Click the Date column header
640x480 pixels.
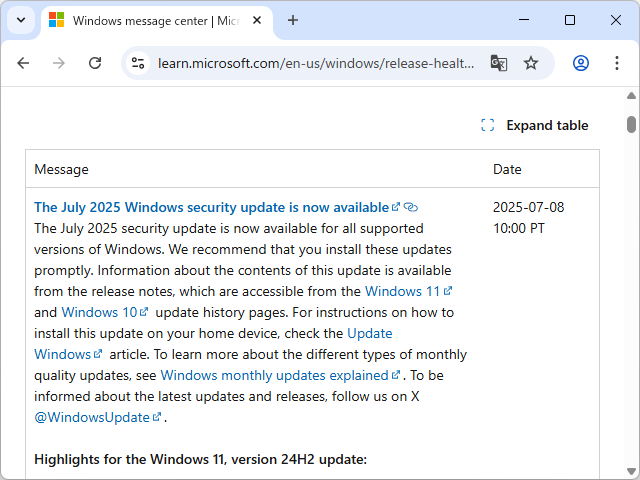coord(507,169)
